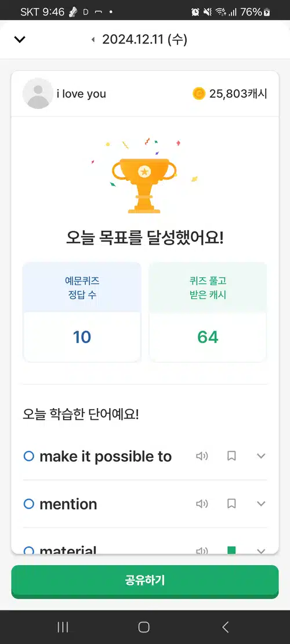Expand details for the word 'material'
The width and height of the screenshot is (290, 644).
click(261, 550)
